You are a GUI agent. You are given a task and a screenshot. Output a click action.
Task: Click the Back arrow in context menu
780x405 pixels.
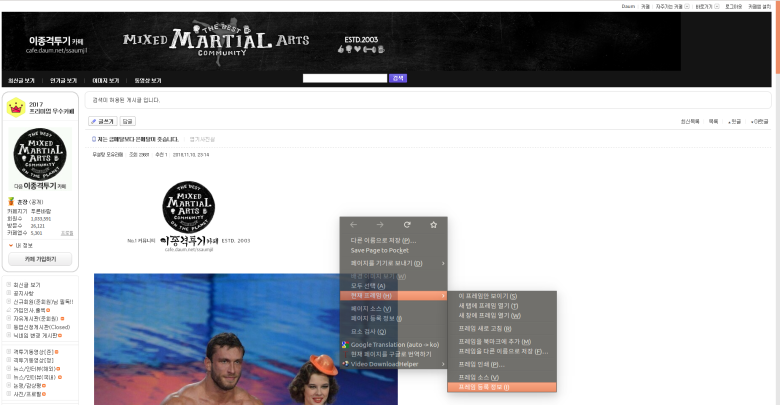(353, 225)
